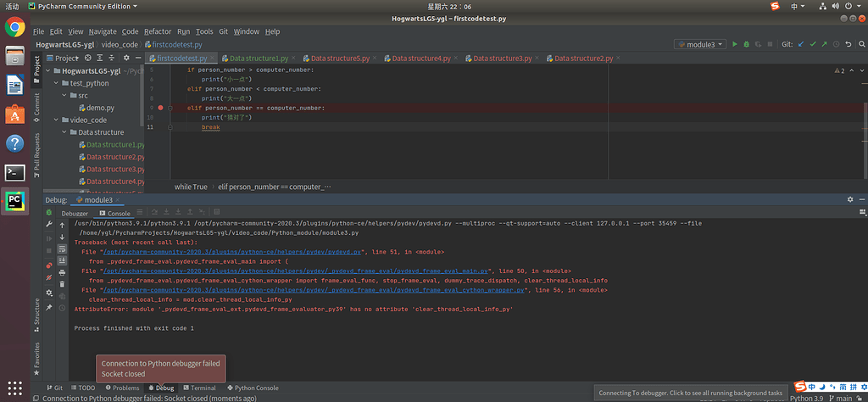This screenshot has height=402, width=868.
Task: Click the 2 warnings indicator in editor
Action: pyautogui.click(x=839, y=70)
